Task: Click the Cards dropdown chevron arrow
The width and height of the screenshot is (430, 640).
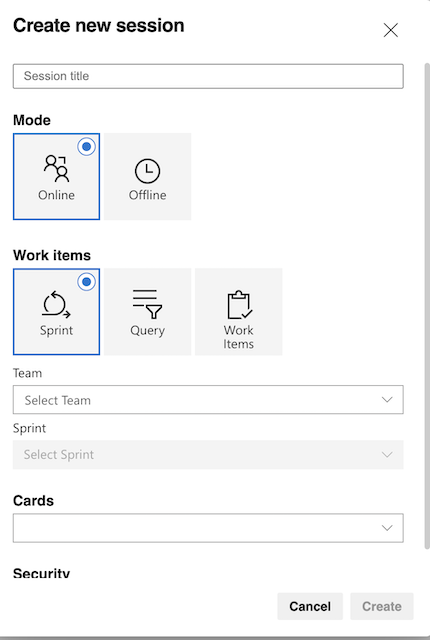Action: 387,528
